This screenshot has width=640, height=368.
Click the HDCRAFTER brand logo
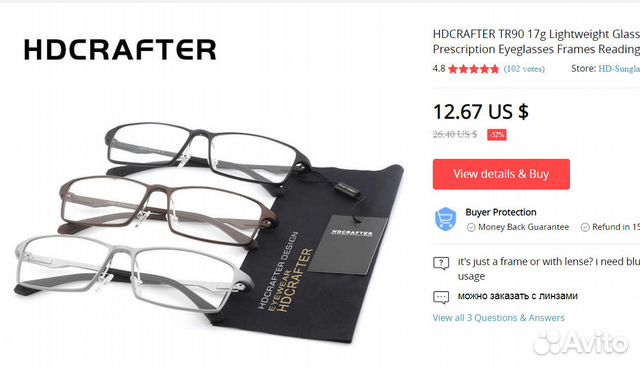[x=120, y=50]
